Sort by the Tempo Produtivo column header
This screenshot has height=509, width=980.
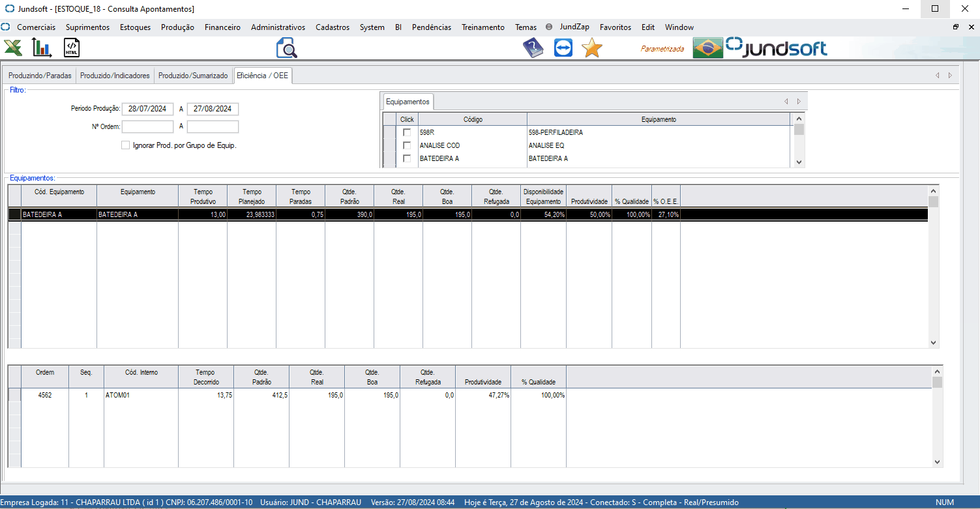203,196
